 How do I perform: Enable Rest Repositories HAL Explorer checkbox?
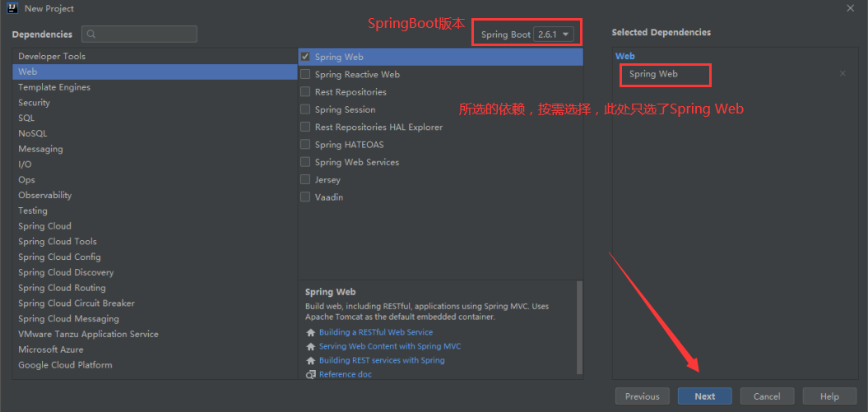[x=305, y=127]
